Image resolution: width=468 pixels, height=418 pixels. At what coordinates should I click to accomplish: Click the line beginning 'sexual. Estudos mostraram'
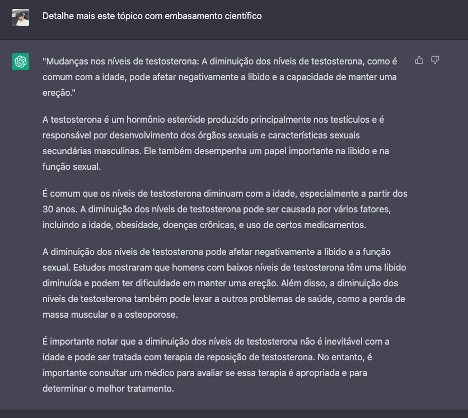coord(224,268)
